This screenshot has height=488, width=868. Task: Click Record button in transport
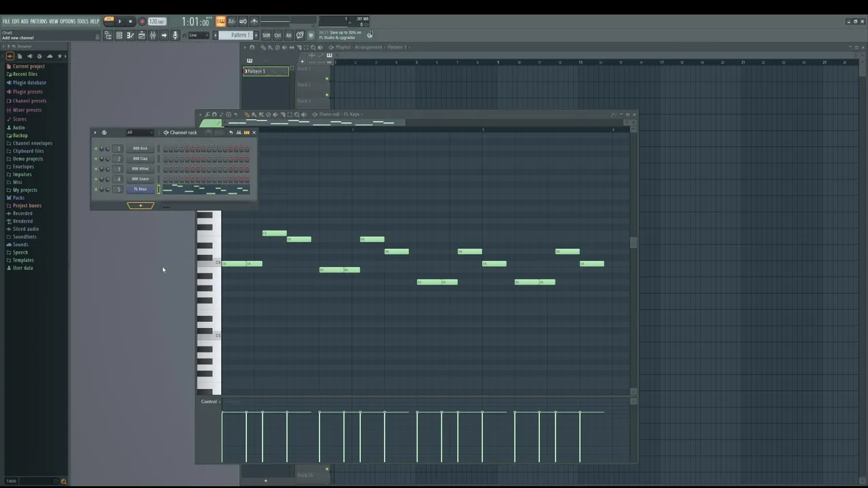(x=142, y=22)
